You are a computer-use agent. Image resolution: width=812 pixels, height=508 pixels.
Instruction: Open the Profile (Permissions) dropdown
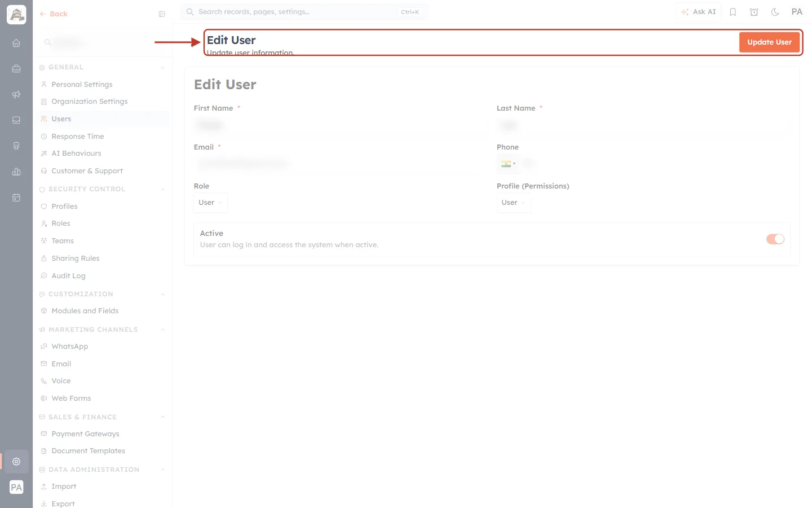[514, 203]
